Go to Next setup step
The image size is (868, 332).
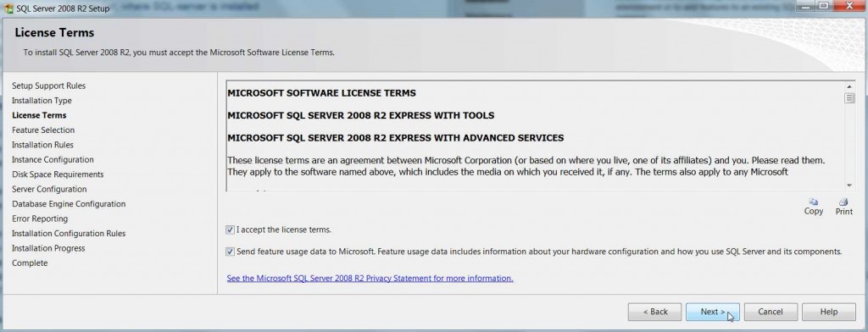(x=712, y=312)
